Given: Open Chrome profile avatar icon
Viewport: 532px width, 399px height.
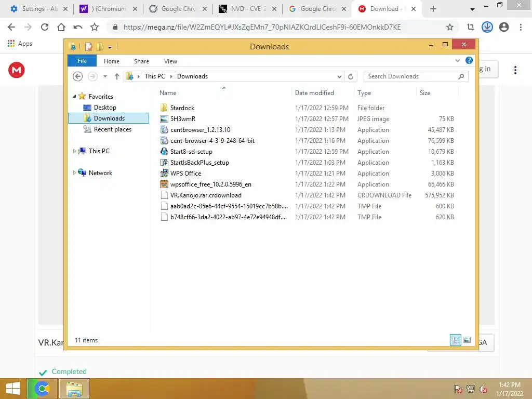Looking at the screenshot, I should point(504,27).
